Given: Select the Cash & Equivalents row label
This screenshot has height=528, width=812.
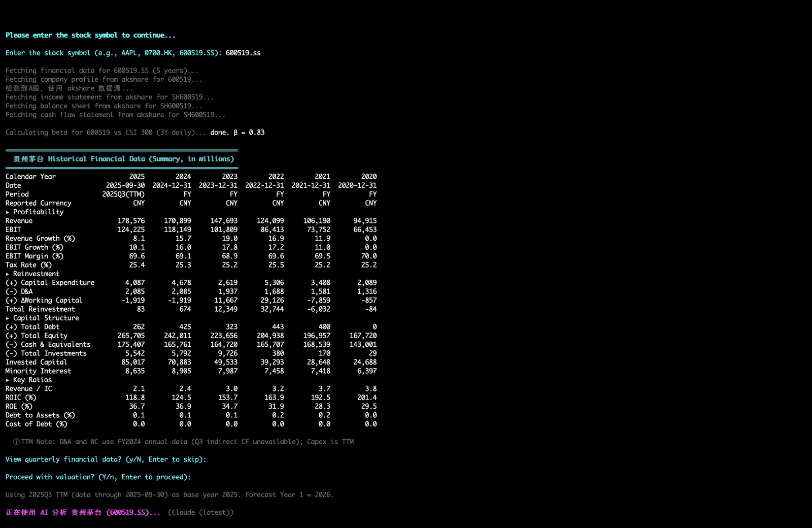Looking at the screenshot, I should point(48,345).
